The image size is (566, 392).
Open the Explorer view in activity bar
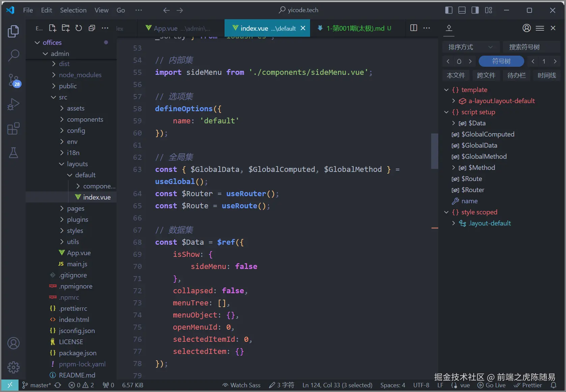tap(13, 31)
